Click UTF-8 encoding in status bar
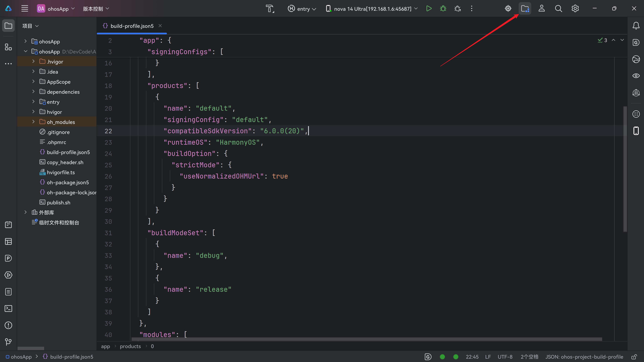Screen dimensions: 644x362 click(x=505, y=357)
